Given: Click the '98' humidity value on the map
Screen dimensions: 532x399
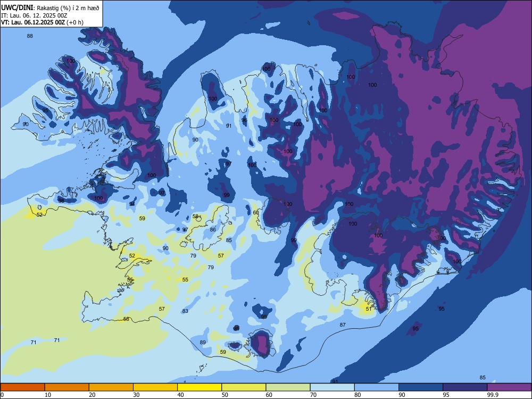Looking at the screenshot, I should coord(61,201).
